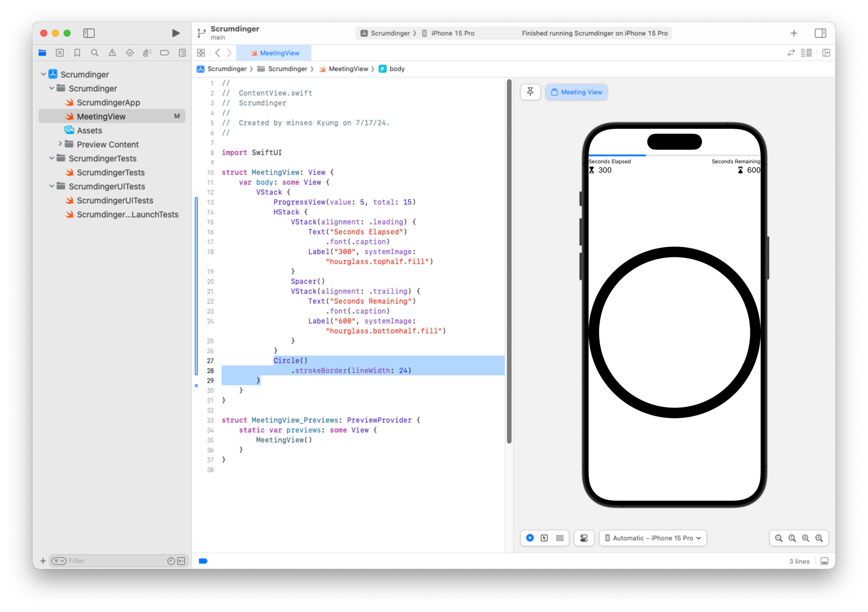Add editor on the right

click(x=826, y=53)
